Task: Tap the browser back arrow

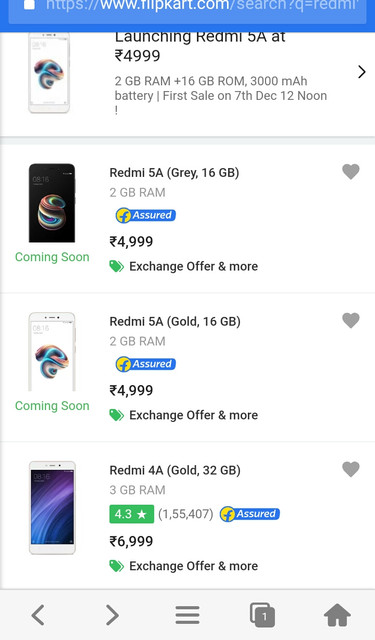Action: [x=38, y=615]
